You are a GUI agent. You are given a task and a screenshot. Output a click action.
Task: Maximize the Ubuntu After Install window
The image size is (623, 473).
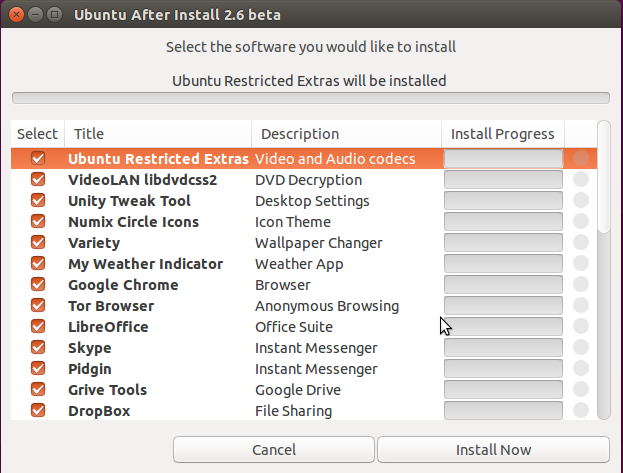[54, 15]
